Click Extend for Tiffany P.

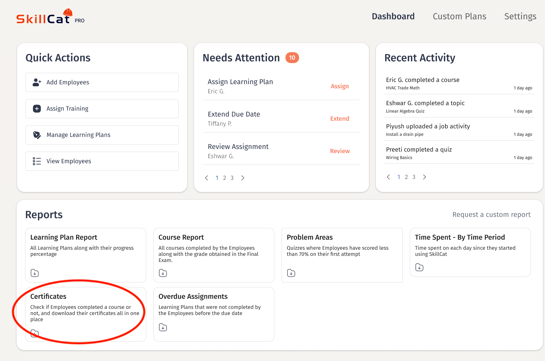click(340, 118)
